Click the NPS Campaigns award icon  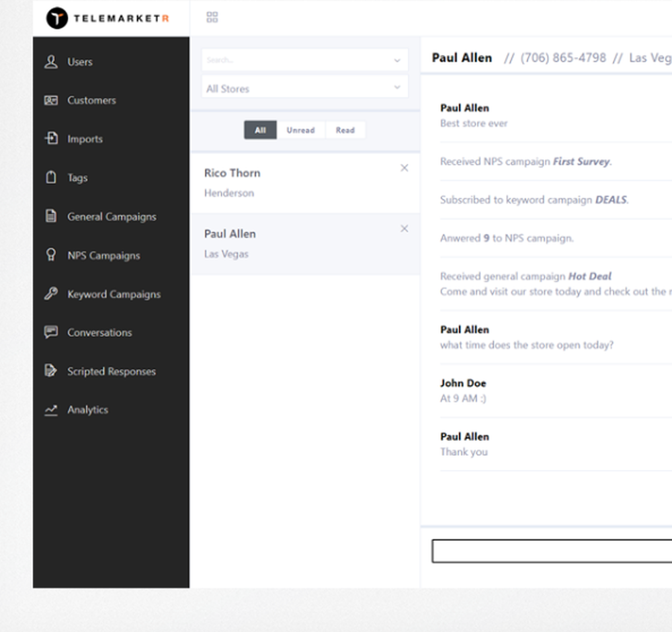click(x=51, y=255)
